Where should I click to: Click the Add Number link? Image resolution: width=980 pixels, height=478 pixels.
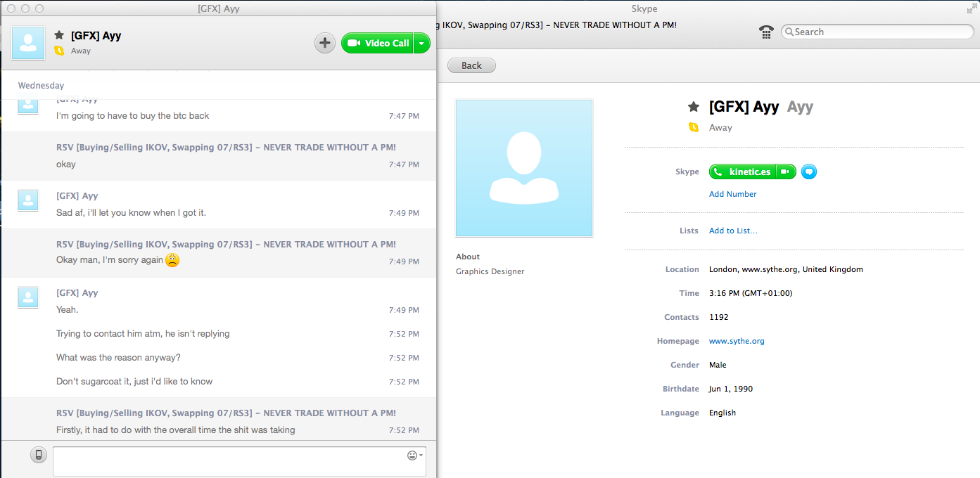coord(733,194)
